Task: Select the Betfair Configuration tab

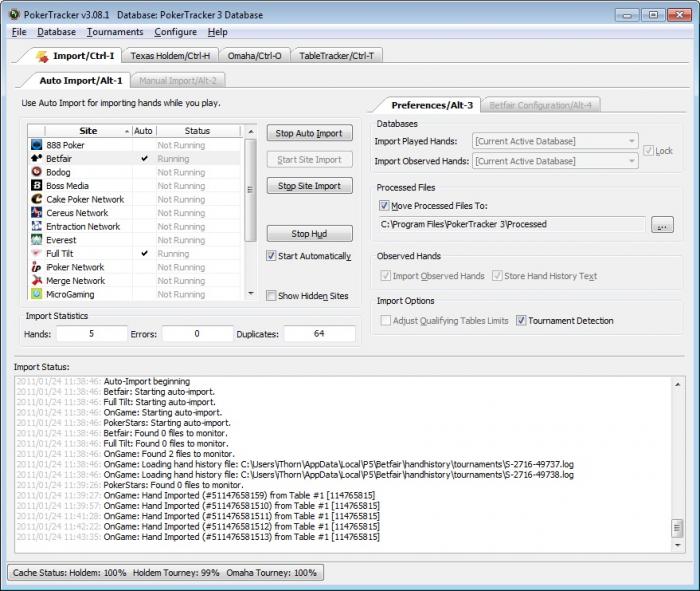Action: (x=540, y=105)
